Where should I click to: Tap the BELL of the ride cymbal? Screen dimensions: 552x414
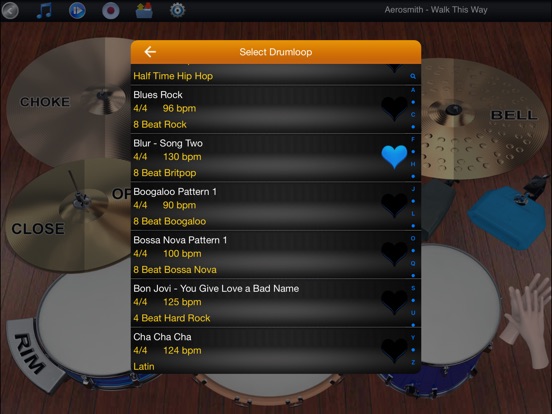pyautogui.click(x=514, y=115)
